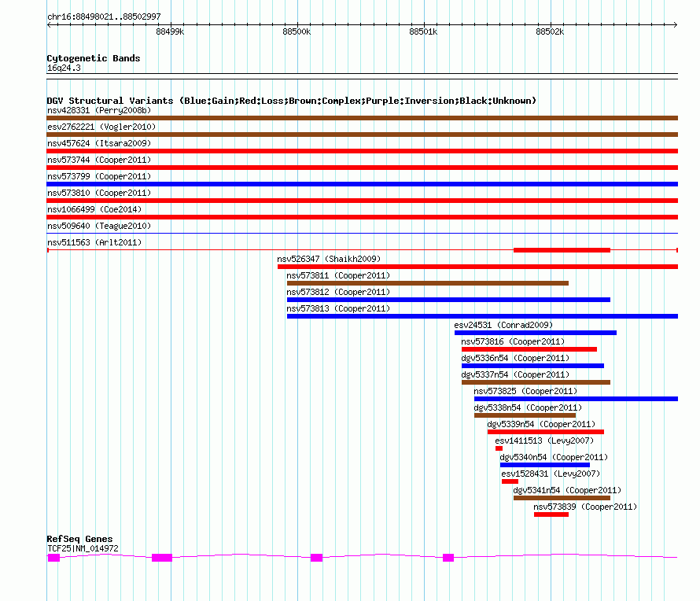Open nsv526347 (Shaikh2009) label
Viewport: 700px width, 601px height.
point(329,259)
